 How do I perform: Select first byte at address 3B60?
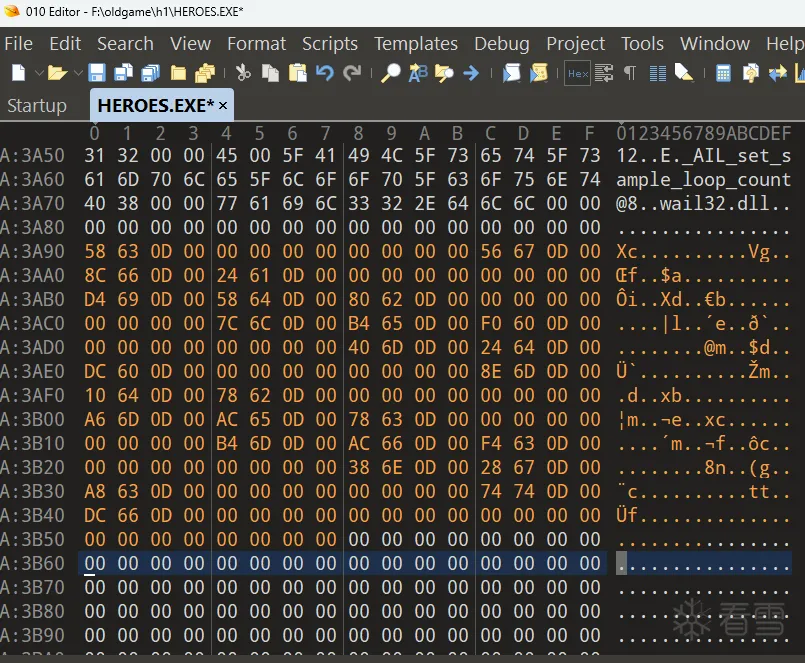(x=94, y=563)
